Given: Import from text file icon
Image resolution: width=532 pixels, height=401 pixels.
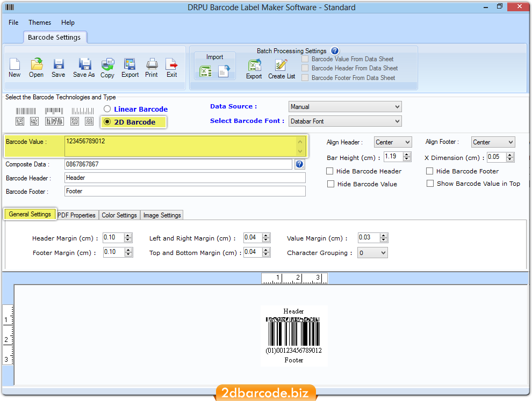Looking at the screenshot, I should pos(224,71).
